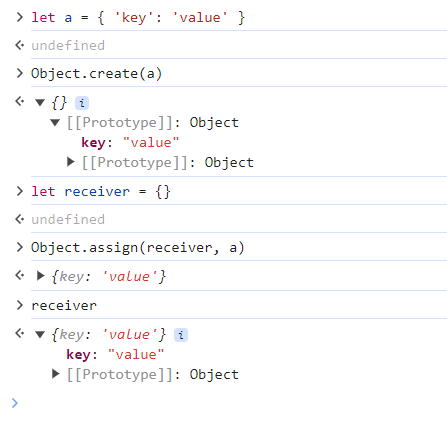The image size is (447, 432).
Task: Click the input chevron before let receiver
Action: click(20, 191)
